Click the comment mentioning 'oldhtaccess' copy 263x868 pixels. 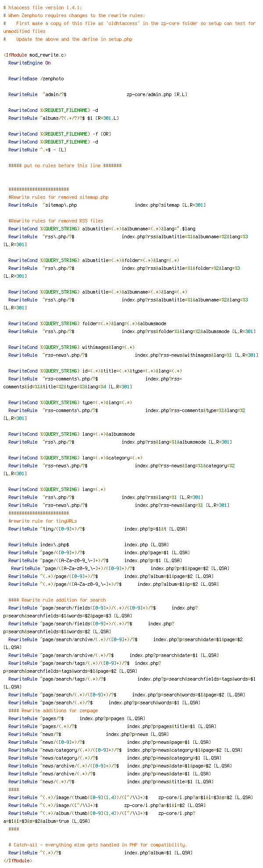129,27
